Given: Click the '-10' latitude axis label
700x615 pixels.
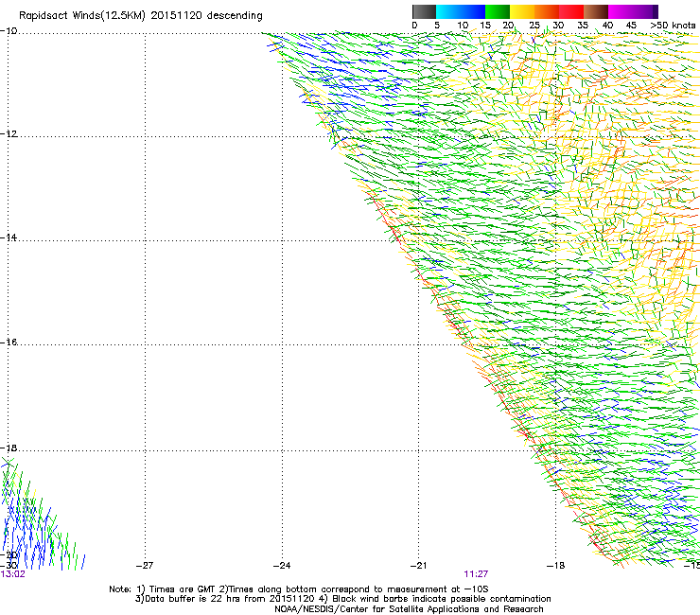Looking at the screenshot, I should coord(9,31).
